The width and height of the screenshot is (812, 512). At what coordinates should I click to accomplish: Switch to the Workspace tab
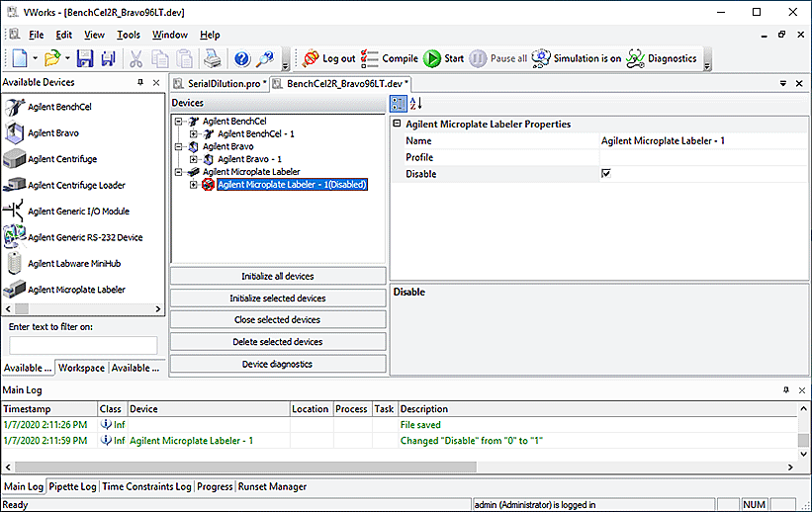(x=81, y=368)
